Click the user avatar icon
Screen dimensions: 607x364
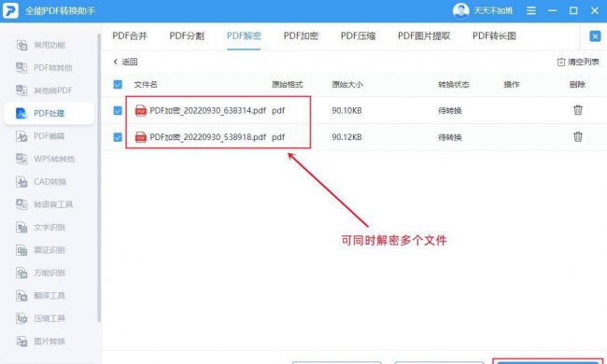pos(460,10)
